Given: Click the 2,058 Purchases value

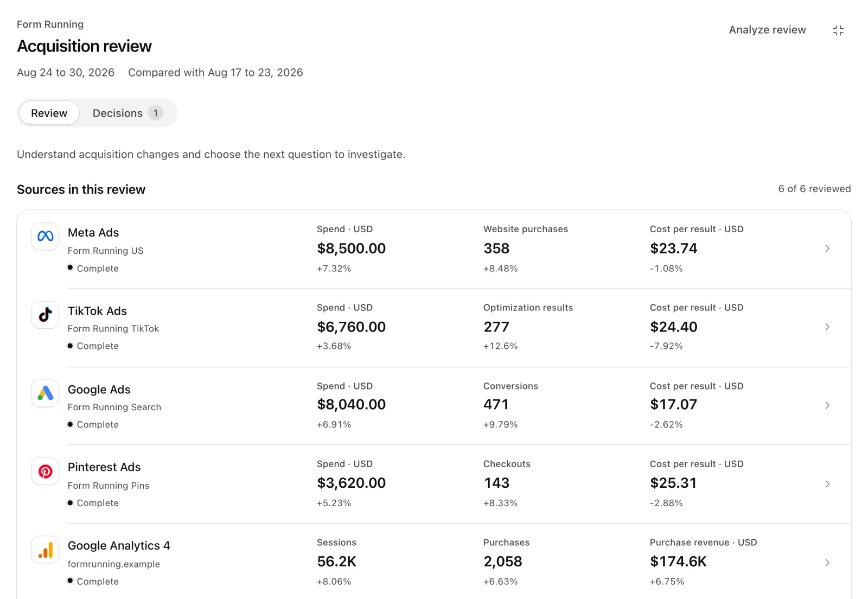Looking at the screenshot, I should (503, 562).
